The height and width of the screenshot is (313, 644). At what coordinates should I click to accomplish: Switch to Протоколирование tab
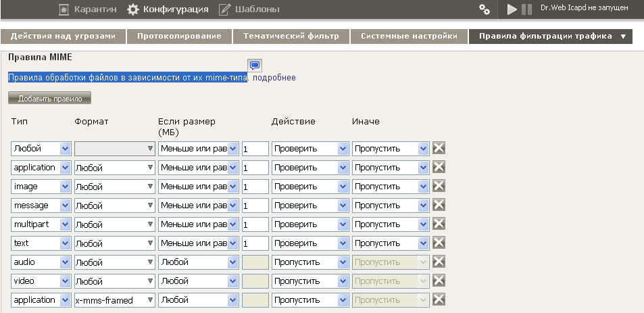click(179, 36)
